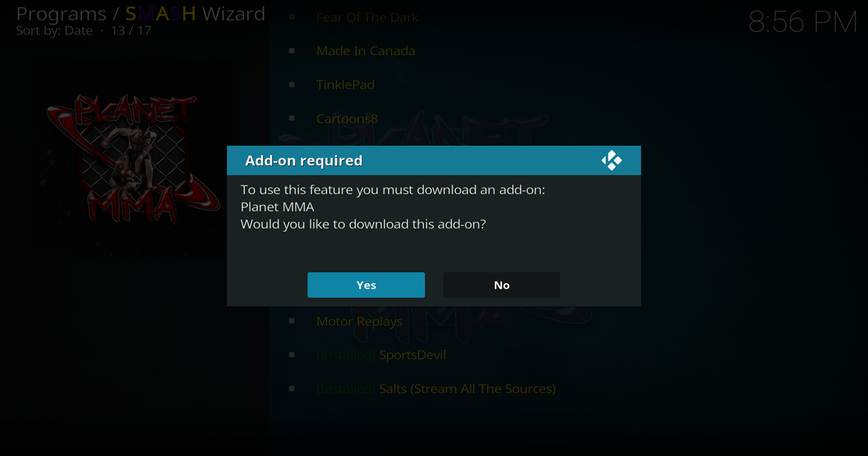
Task: Click the bullet icon beside Made In Canada
Action: click(292, 51)
